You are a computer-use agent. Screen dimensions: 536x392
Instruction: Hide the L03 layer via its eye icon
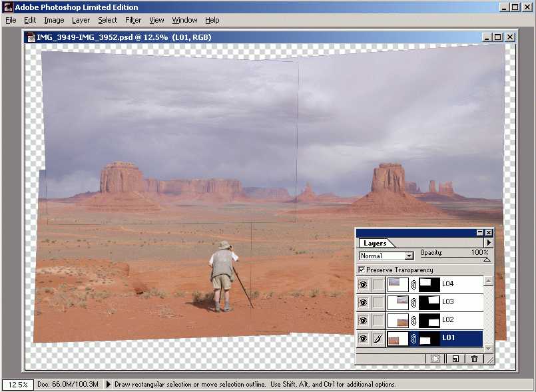click(363, 302)
